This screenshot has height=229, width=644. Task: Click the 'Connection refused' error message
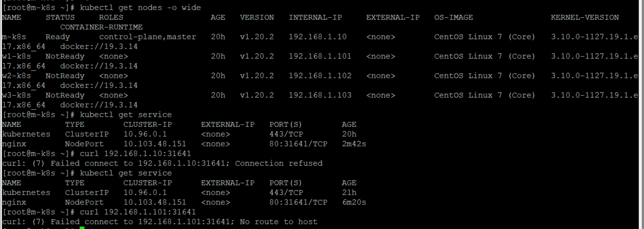[x=279, y=163]
